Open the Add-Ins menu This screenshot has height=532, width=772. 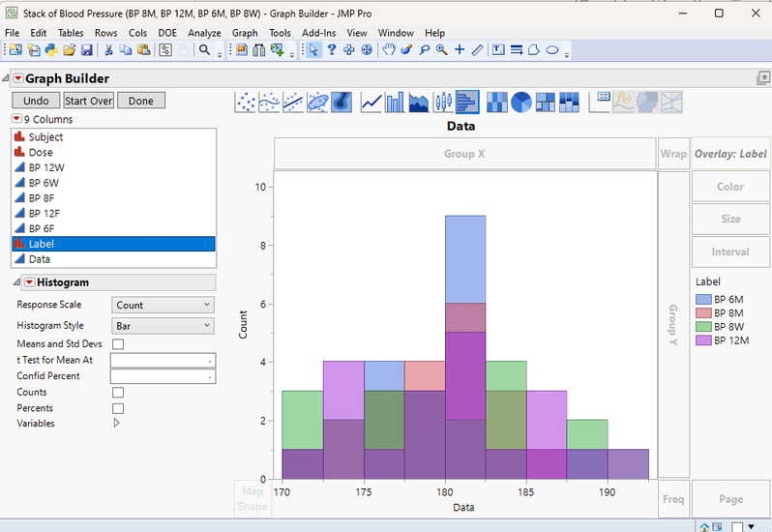click(x=318, y=33)
